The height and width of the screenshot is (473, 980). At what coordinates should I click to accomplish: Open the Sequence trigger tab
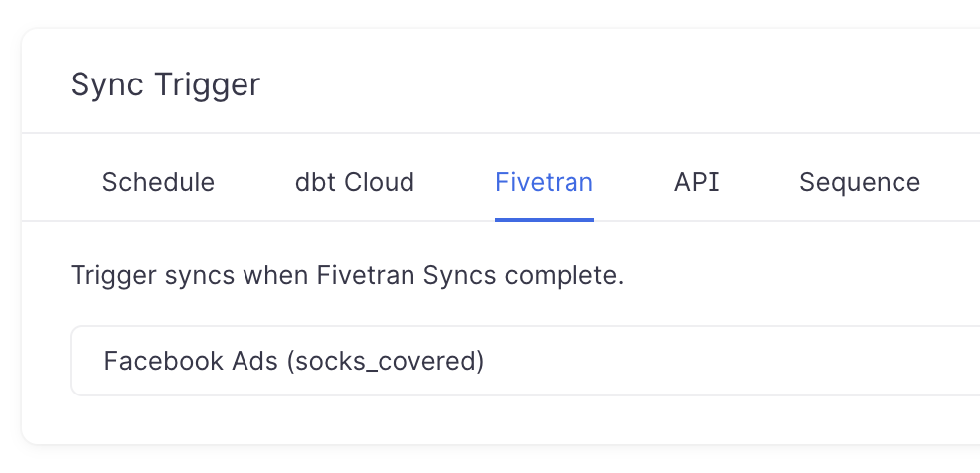point(860,183)
